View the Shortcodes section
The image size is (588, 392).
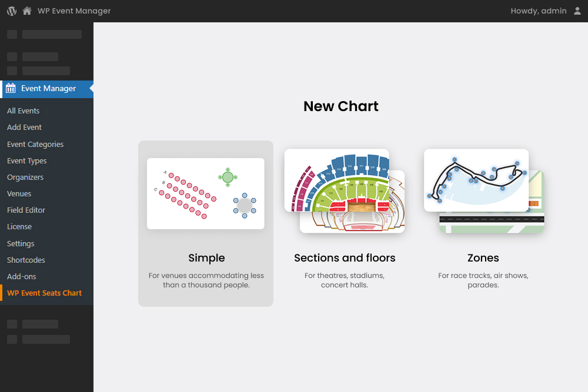pos(25,260)
